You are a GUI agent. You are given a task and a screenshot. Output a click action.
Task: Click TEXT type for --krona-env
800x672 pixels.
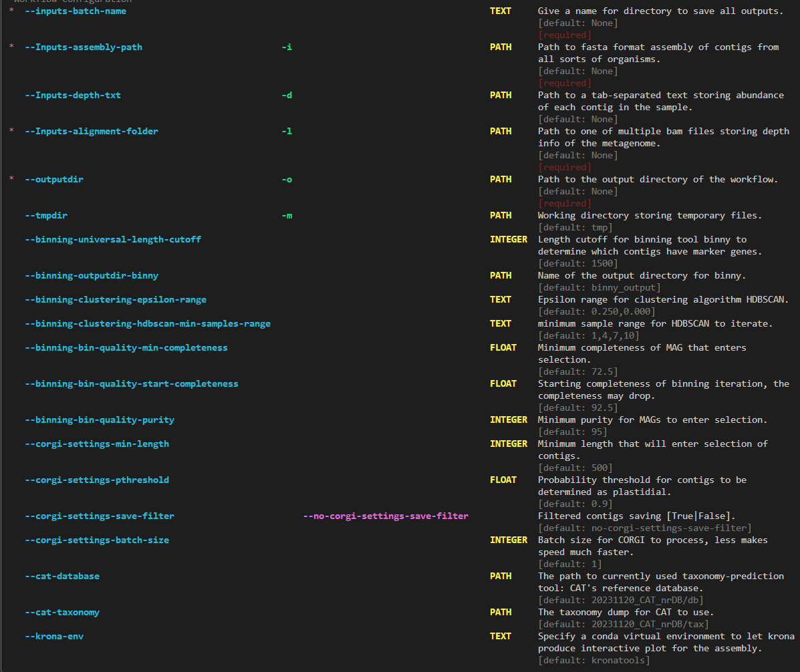(501, 637)
